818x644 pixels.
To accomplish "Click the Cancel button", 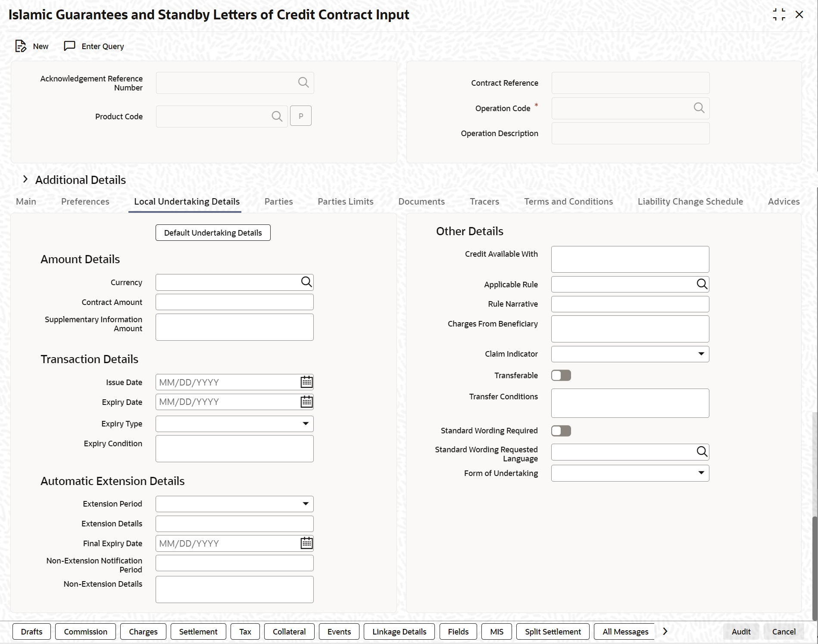I will coord(784,632).
